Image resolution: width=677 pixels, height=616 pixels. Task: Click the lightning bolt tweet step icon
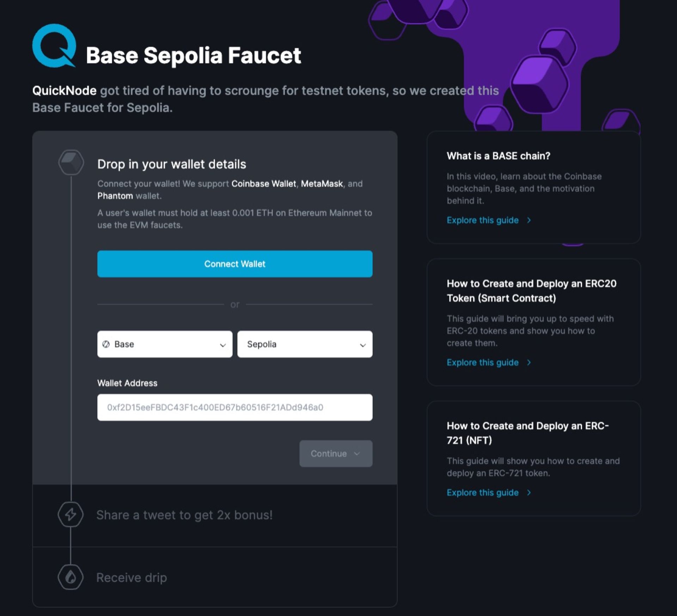(71, 514)
